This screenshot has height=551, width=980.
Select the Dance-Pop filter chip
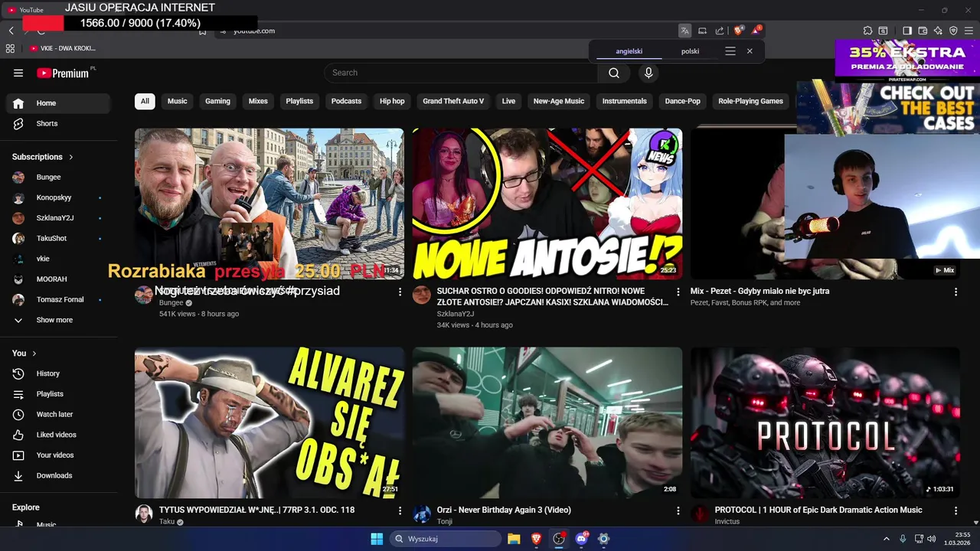[x=683, y=101]
